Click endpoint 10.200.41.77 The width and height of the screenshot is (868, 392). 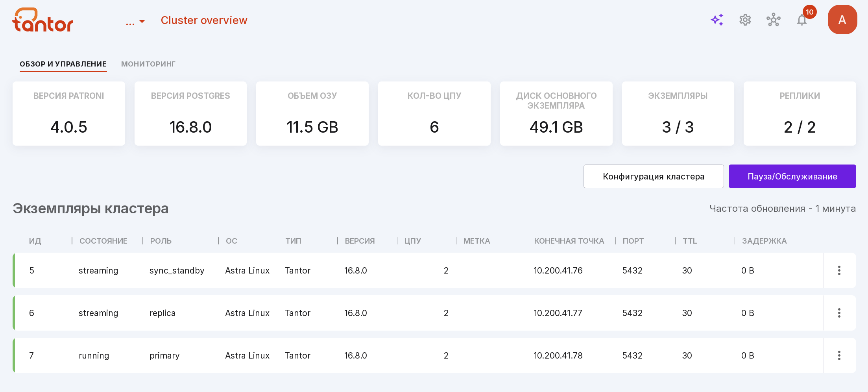558,313
